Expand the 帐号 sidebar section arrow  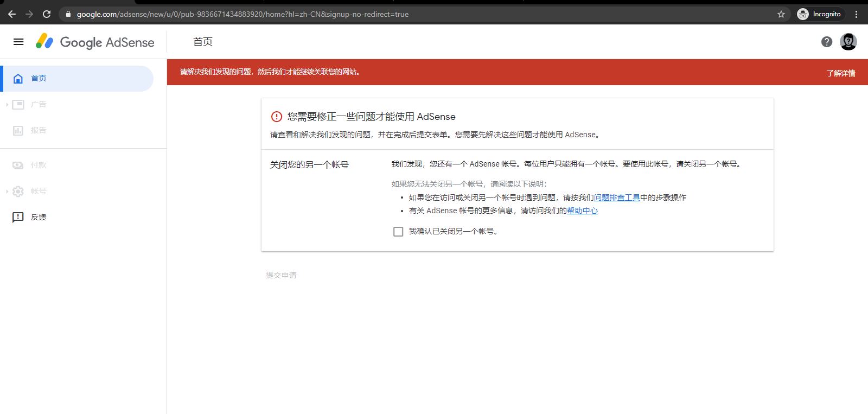[x=7, y=192]
